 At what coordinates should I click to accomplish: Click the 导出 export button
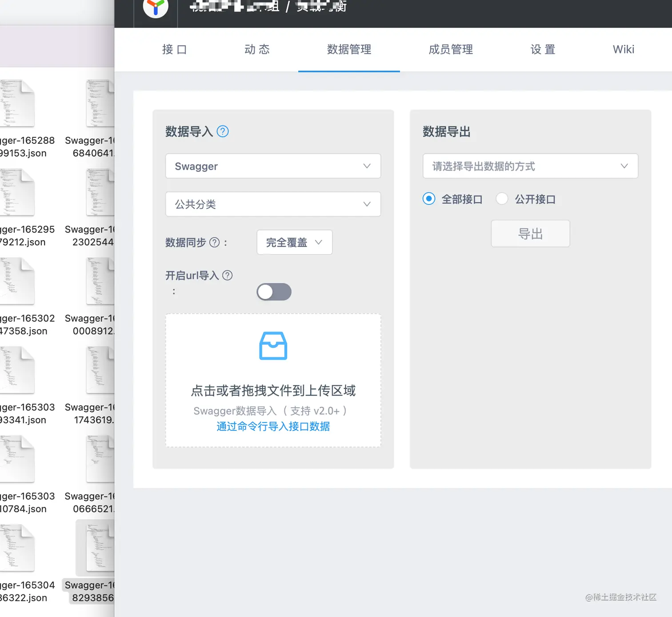tap(530, 234)
